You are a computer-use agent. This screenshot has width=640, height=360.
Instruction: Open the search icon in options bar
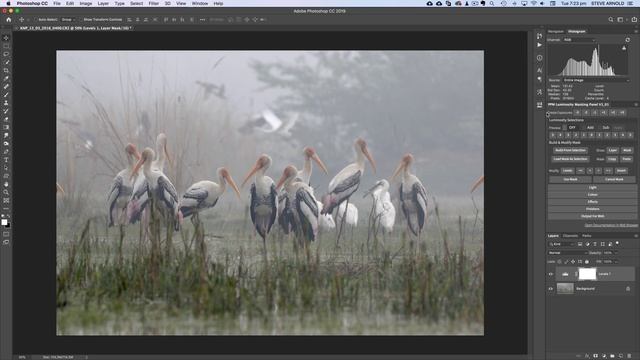pyautogui.click(x=611, y=19)
